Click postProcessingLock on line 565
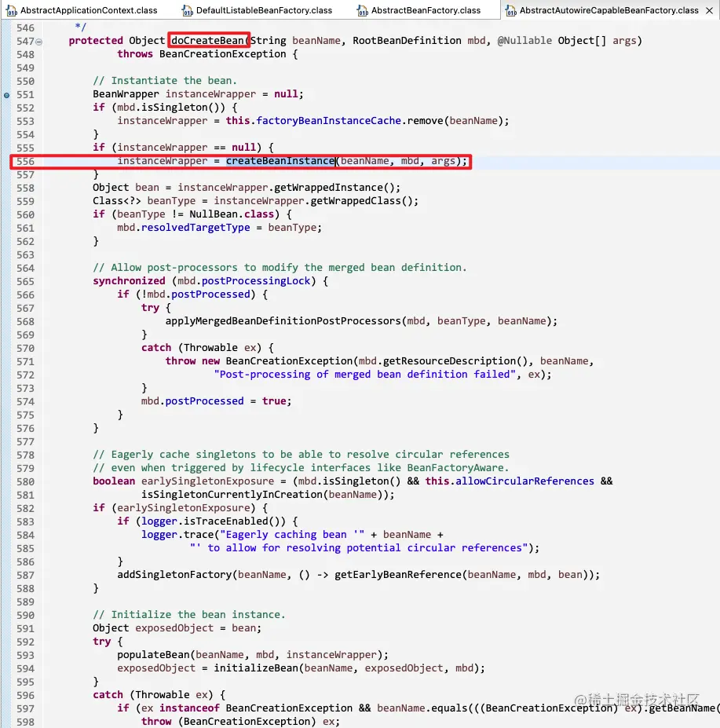The width and height of the screenshot is (720, 728). point(256,281)
